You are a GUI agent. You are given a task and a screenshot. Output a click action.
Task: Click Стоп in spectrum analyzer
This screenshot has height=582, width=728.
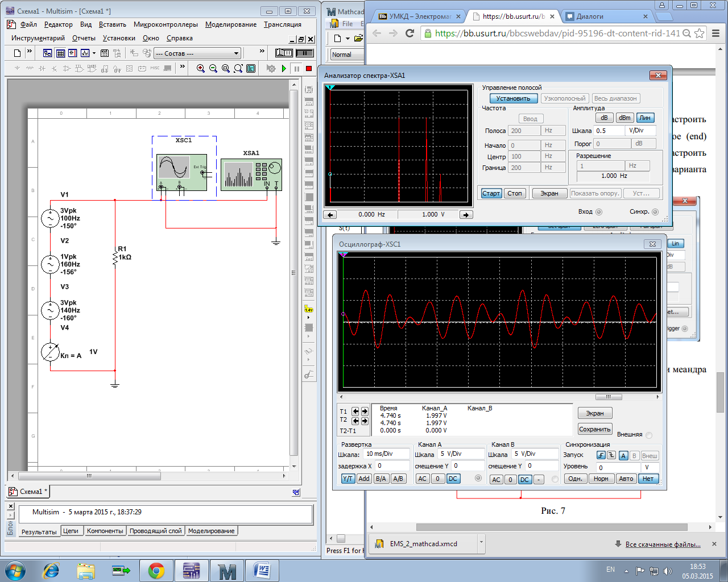coord(515,193)
